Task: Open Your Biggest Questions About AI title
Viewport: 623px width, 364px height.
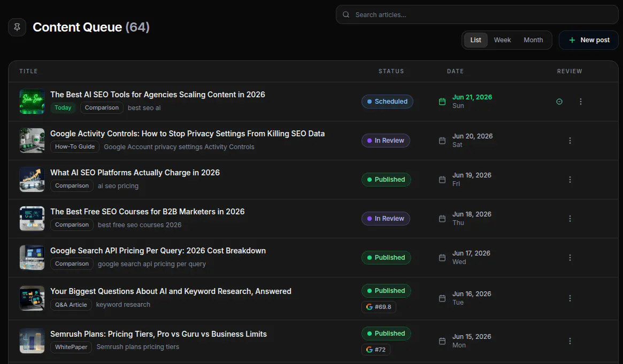Action: point(171,291)
